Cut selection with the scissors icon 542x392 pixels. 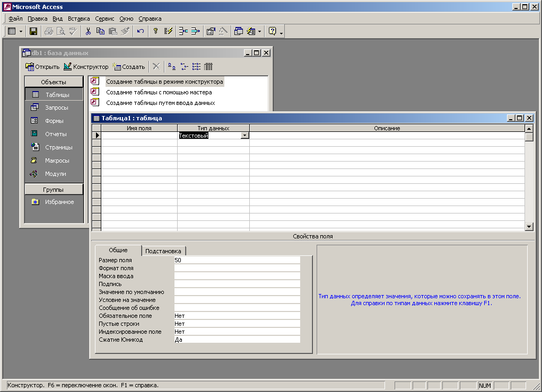tap(88, 31)
